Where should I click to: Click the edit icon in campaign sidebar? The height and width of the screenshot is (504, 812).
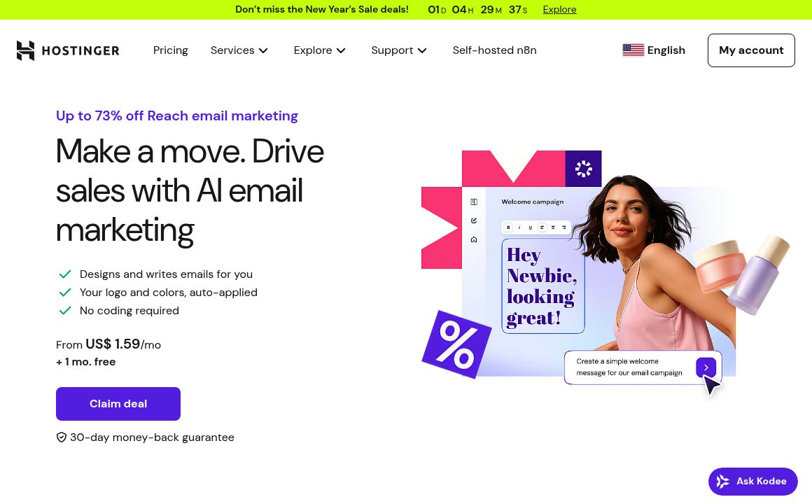[x=474, y=220]
